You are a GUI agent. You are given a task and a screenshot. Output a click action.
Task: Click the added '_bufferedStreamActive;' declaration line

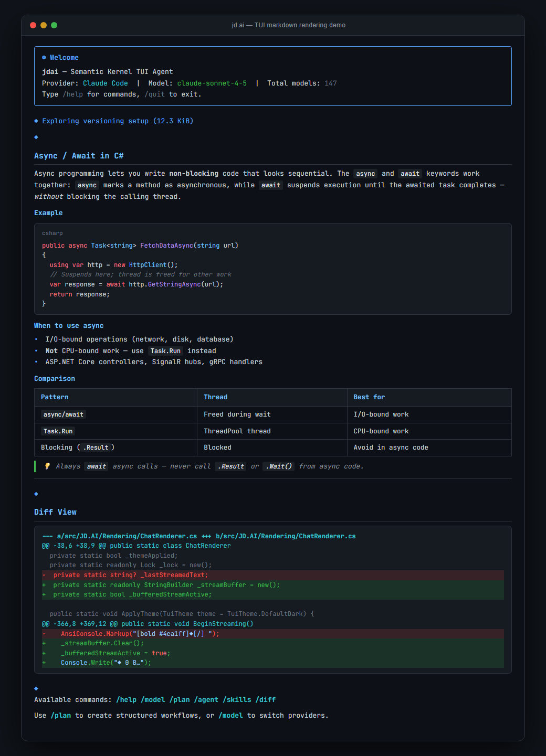[273, 594]
